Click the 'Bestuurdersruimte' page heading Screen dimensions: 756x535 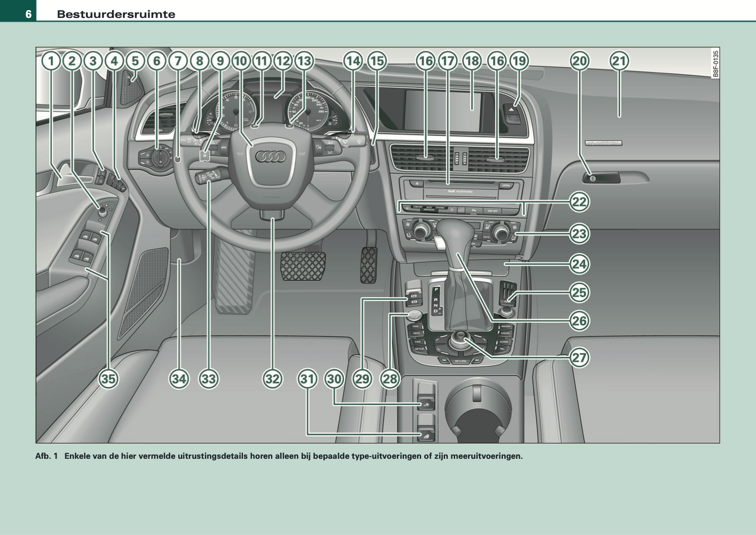point(116,14)
